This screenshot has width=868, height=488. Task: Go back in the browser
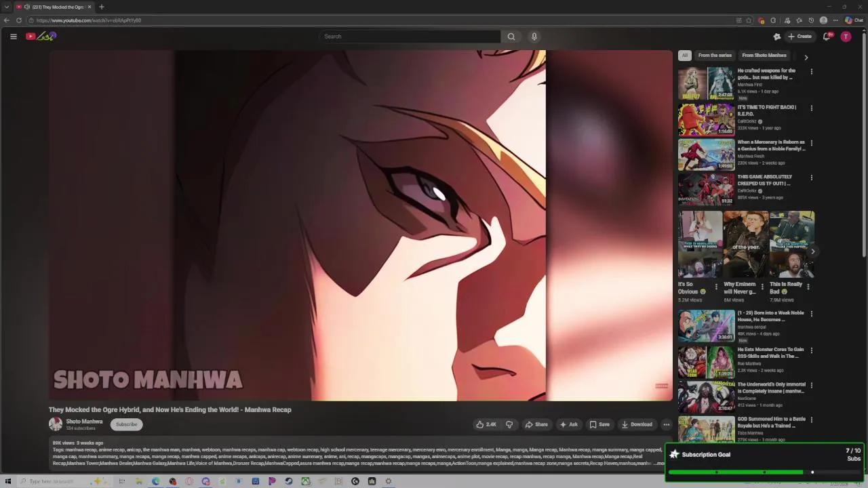point(7,20)
